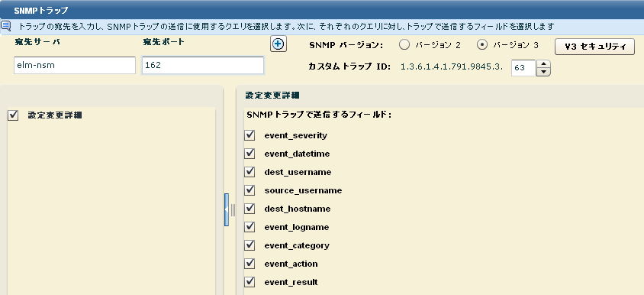Toggle the event_result checkbox
This screenshot has width=644, height=295.
[250, 282]
